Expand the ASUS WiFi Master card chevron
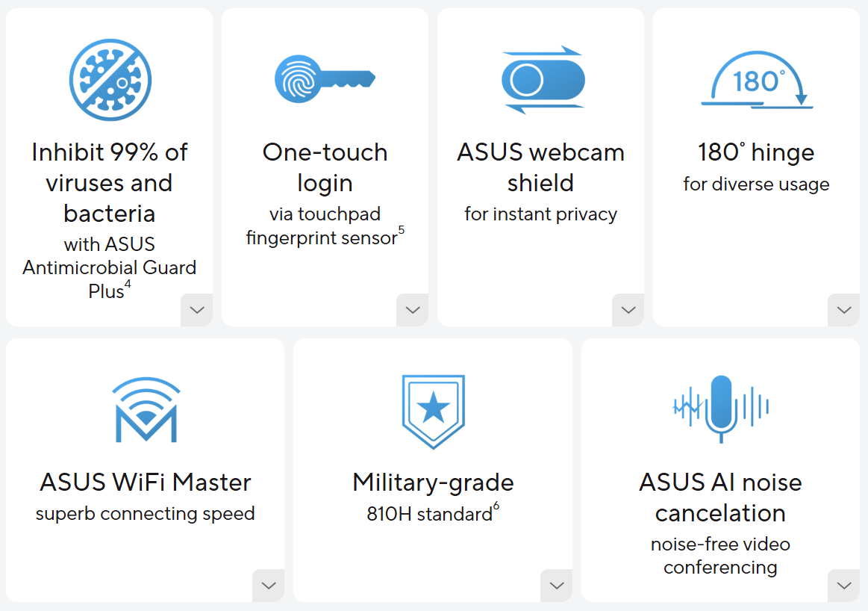This screenshot has height=611, width=868. 269,586
